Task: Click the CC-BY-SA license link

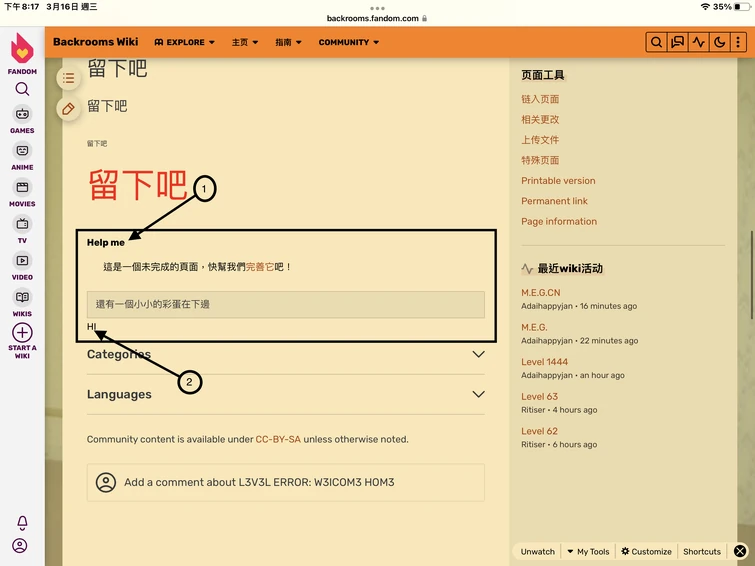Action: 278,439
